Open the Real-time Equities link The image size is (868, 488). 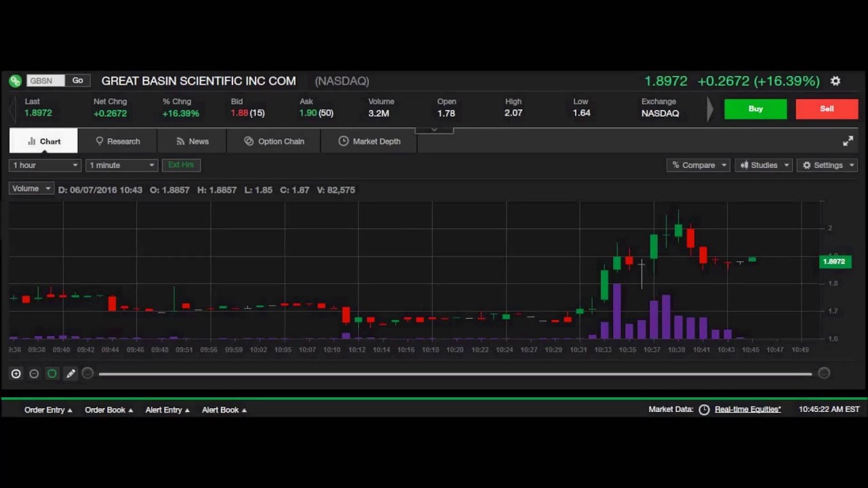pyautogui.click(x=748, y=409)
